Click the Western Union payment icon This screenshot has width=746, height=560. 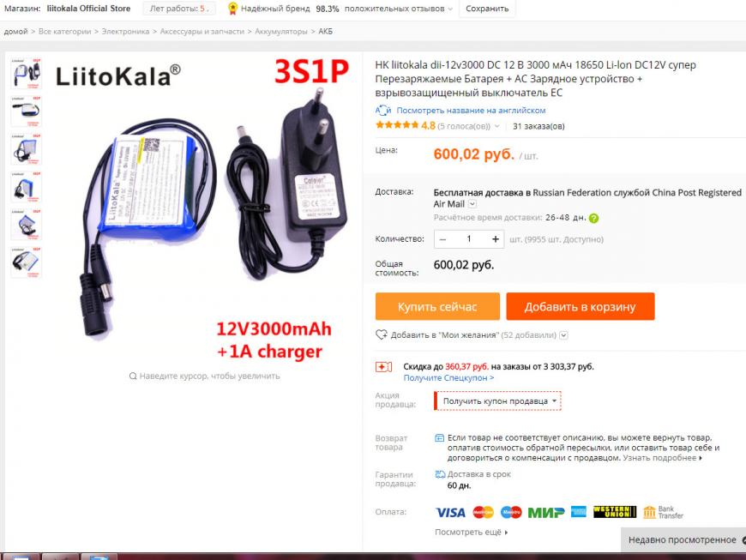click(615, 512)
